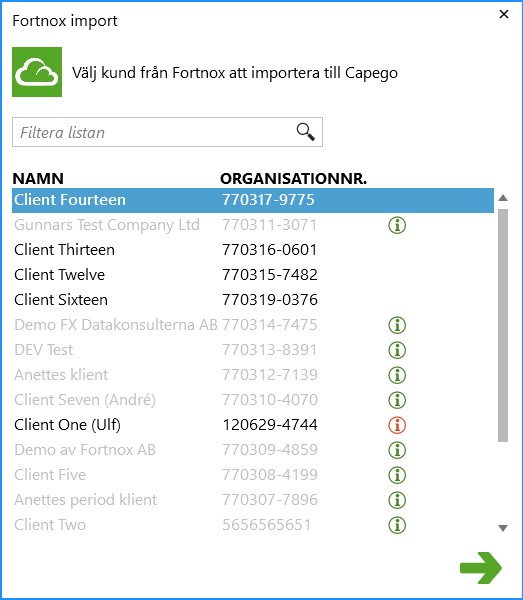Click organisation number 770312-7139
The width and height of the screenshot is (523, 600).
coord(270,375)
